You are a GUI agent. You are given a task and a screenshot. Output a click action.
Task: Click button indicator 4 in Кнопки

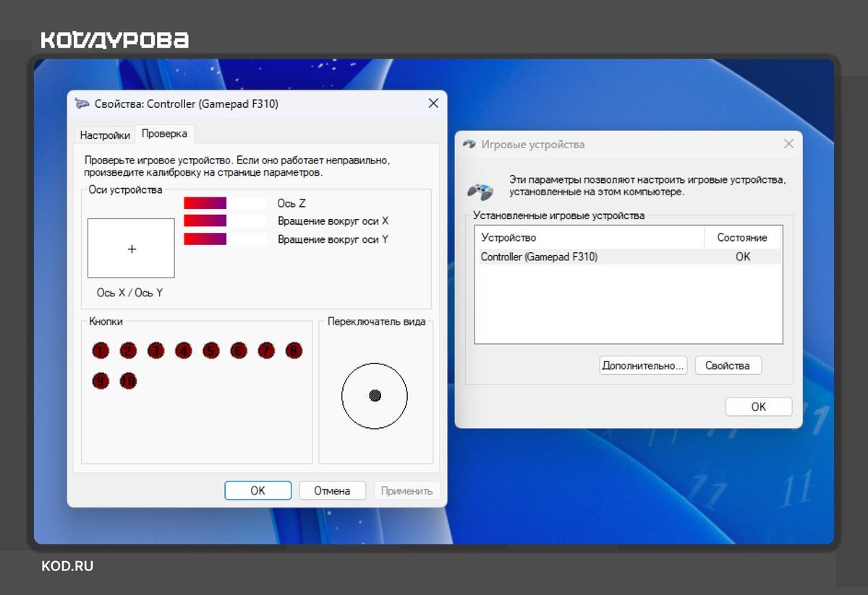(183, 351)
